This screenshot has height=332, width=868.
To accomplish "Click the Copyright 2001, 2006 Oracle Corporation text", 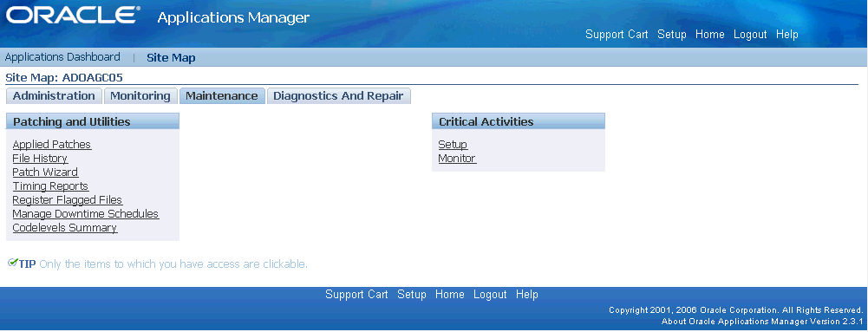I will tap(736, 309).
